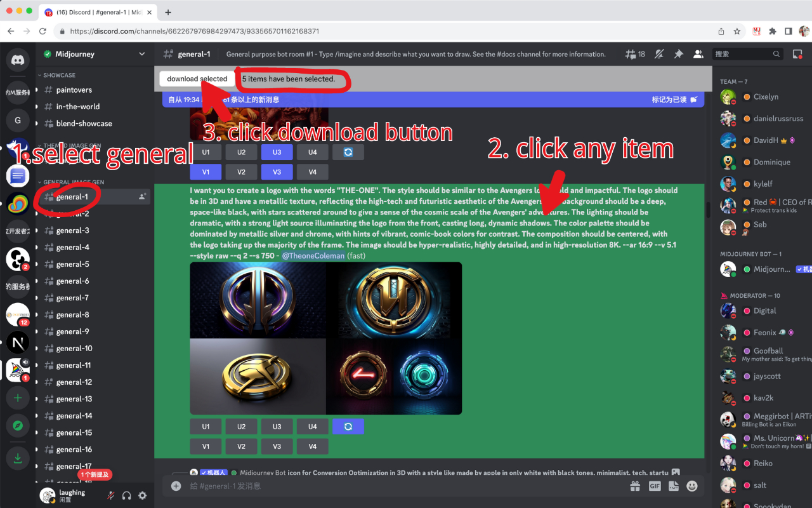Click lower U2 upscale button

[241, 427]
